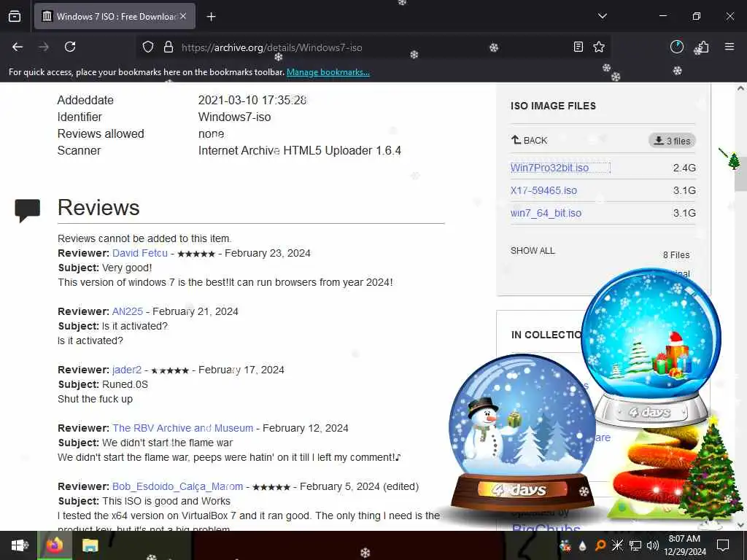Viewport: 747px width, 560px height.
Task: Select the Addeddate value 2021-03-10 17:35:28
Action: tap(252, 100)
